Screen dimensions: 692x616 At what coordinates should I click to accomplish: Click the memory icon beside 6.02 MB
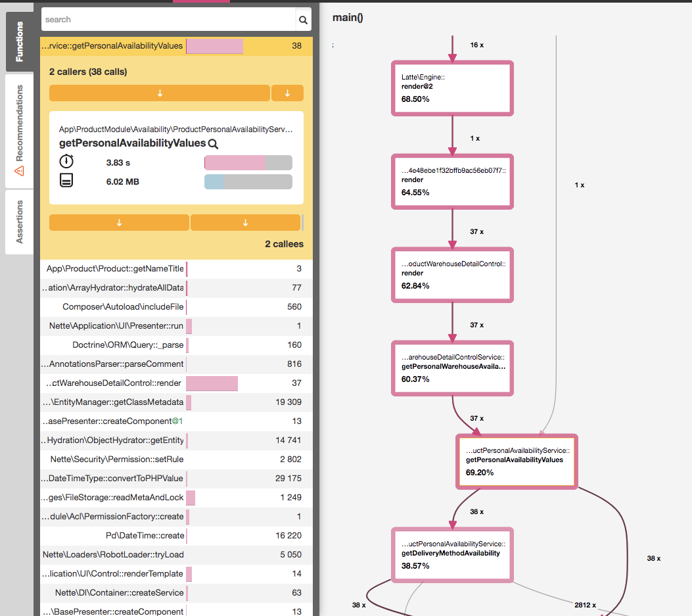click(x=67, y=181)
